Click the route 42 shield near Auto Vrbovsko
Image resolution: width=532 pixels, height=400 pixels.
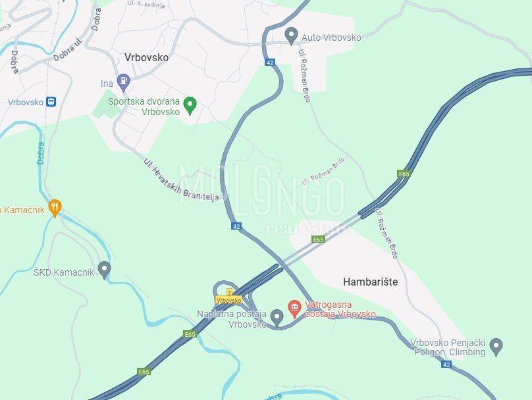coord(270,63)
